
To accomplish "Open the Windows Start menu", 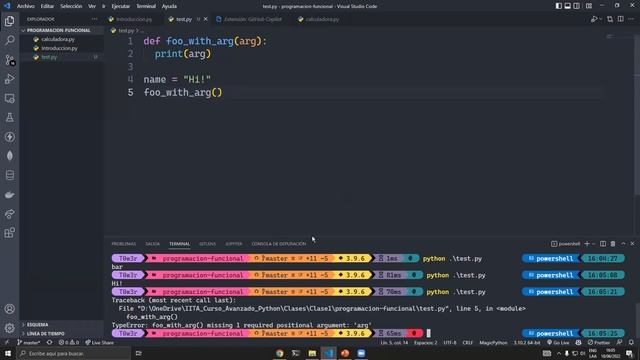I will tap(8, 353).
